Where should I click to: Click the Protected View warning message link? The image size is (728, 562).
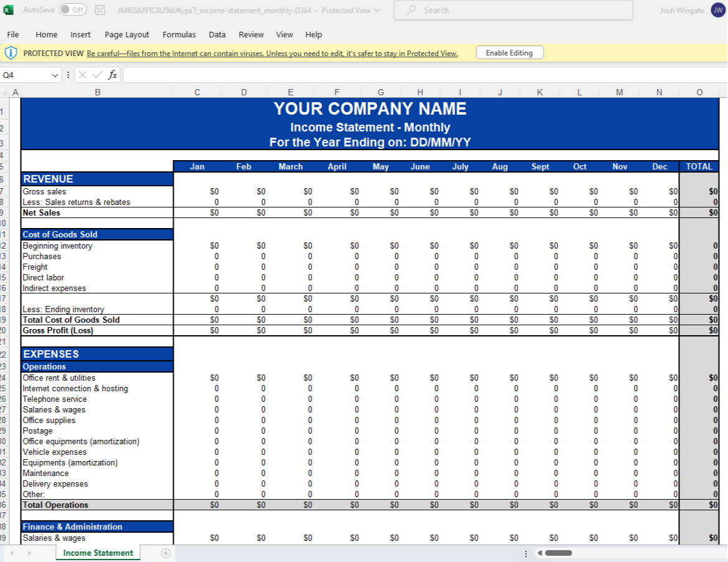[272, 54]
